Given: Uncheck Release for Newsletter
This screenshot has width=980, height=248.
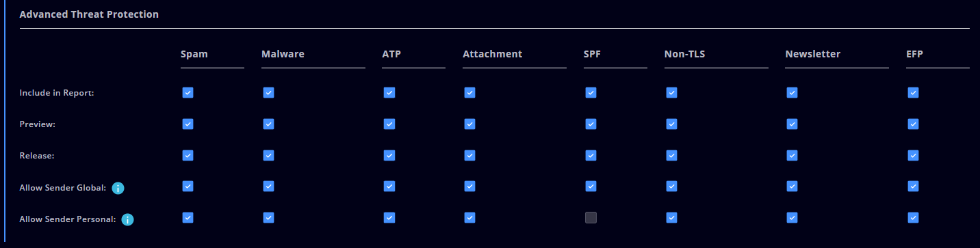Looking at the screenshot, I should coord(792,155).
